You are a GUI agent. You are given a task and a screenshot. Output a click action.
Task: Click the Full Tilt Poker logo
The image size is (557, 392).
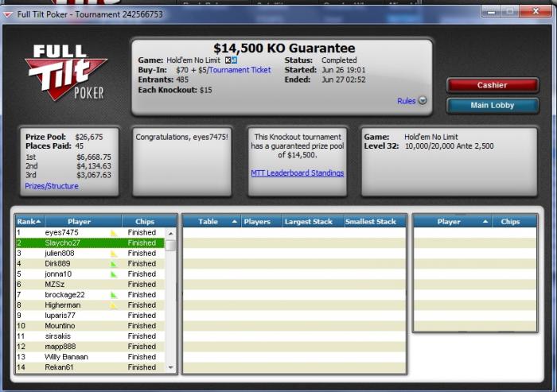(66, 72)
